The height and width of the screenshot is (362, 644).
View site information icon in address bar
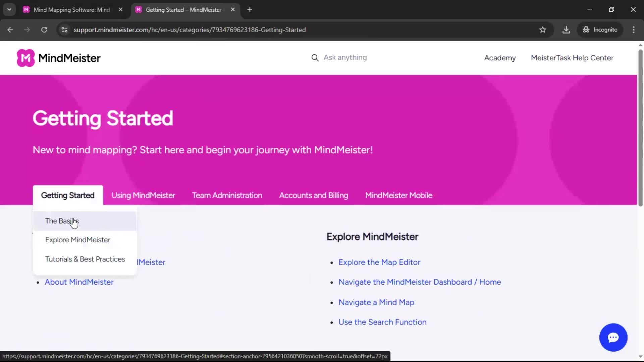pos(64,30)
